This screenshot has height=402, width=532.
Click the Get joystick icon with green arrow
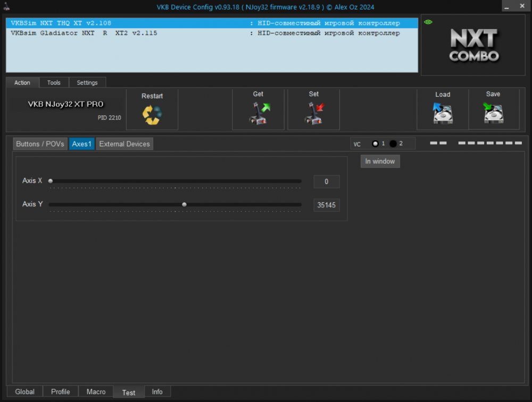point(259,114)
